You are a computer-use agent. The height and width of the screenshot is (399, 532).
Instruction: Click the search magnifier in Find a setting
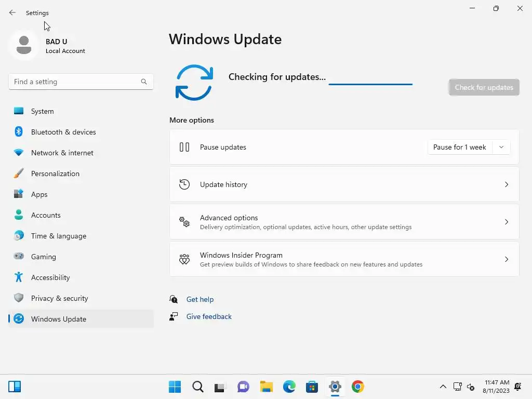(x=144, y=82)
